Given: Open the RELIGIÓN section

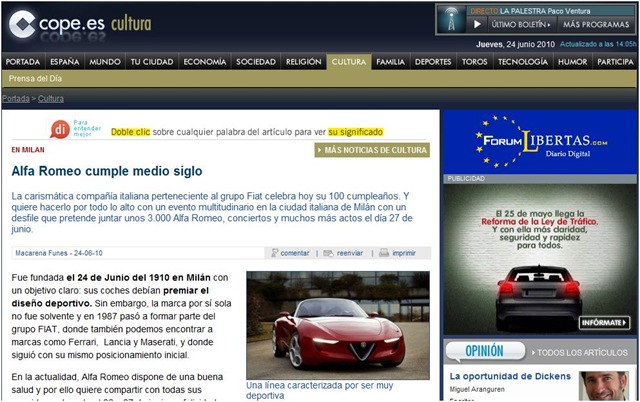Looking at the screenshot, I should [304, 62].
